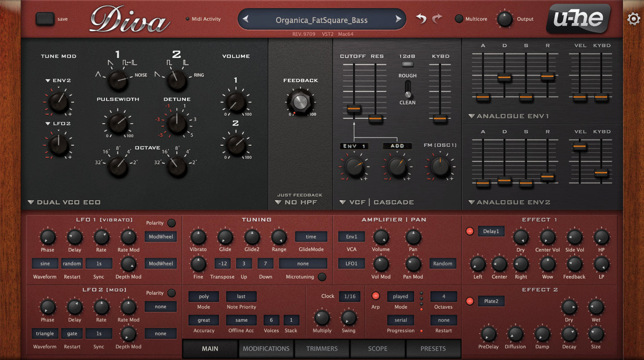
Task: Open the ENV2 tune mod source menu
Action: click(x=58, y=81)
